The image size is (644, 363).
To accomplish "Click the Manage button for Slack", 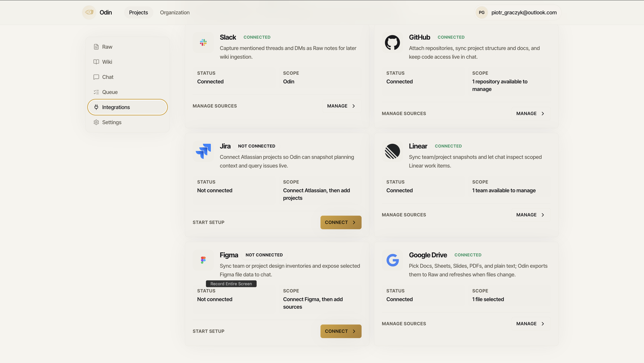I will tap(342, 106).
